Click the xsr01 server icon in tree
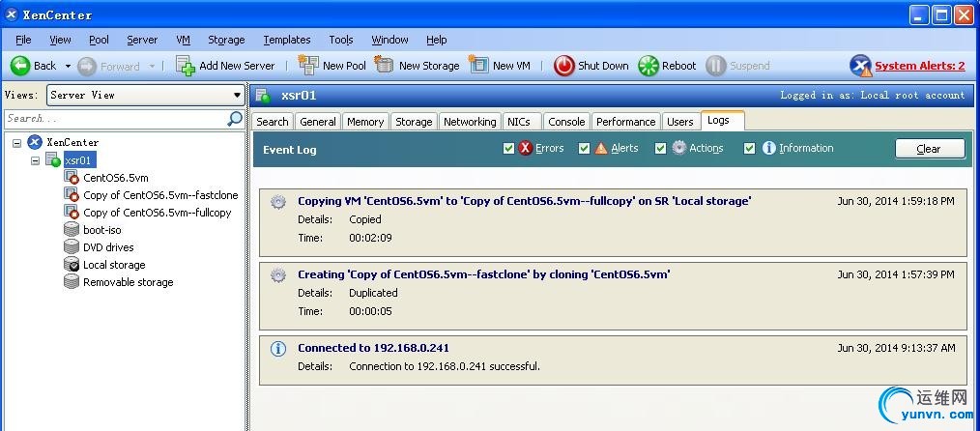This screenshot has height=431, width=980. point(53,159)
